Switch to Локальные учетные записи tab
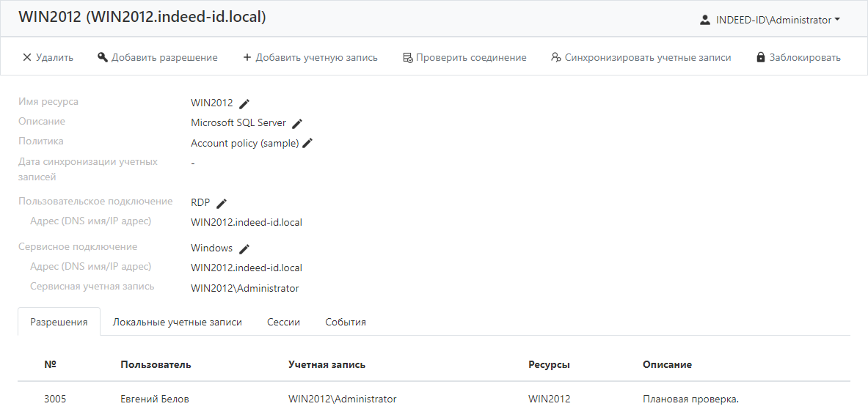Viewport: 868px width, 420px height. (x=177, y=322)
